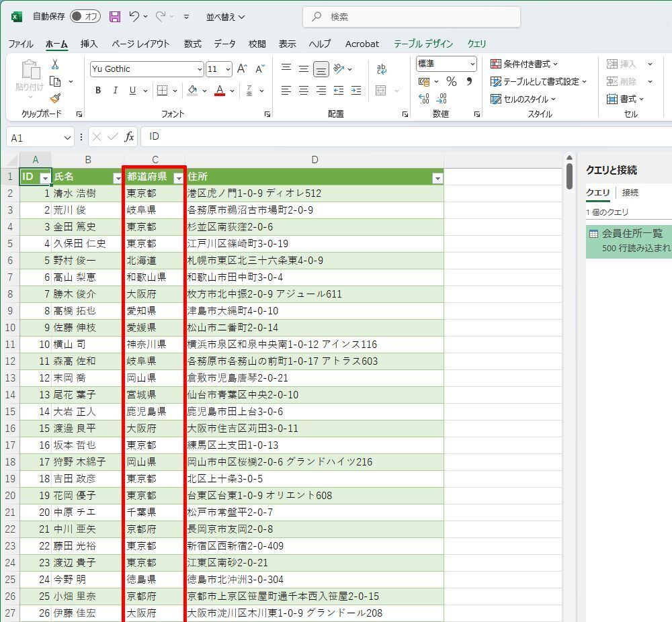Apply Bold formatting

98,91
